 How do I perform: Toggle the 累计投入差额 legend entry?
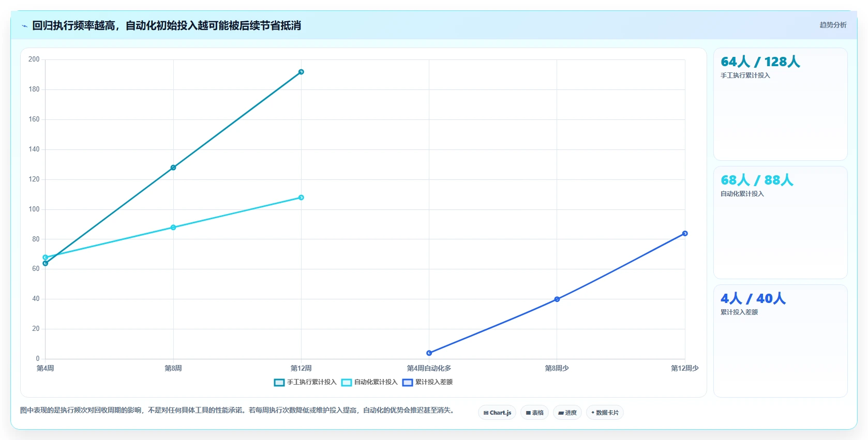click(427, 382)
